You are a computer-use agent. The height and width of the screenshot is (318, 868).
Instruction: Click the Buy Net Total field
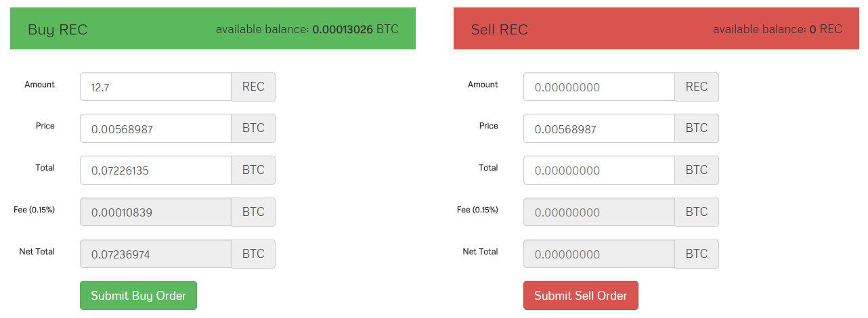(x=156, y=254)
